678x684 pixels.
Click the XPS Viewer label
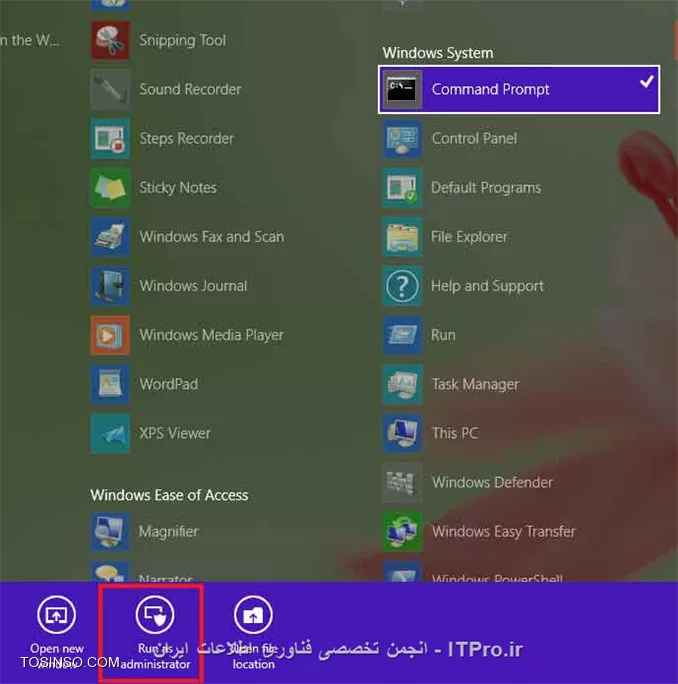[x=175, y=434]
